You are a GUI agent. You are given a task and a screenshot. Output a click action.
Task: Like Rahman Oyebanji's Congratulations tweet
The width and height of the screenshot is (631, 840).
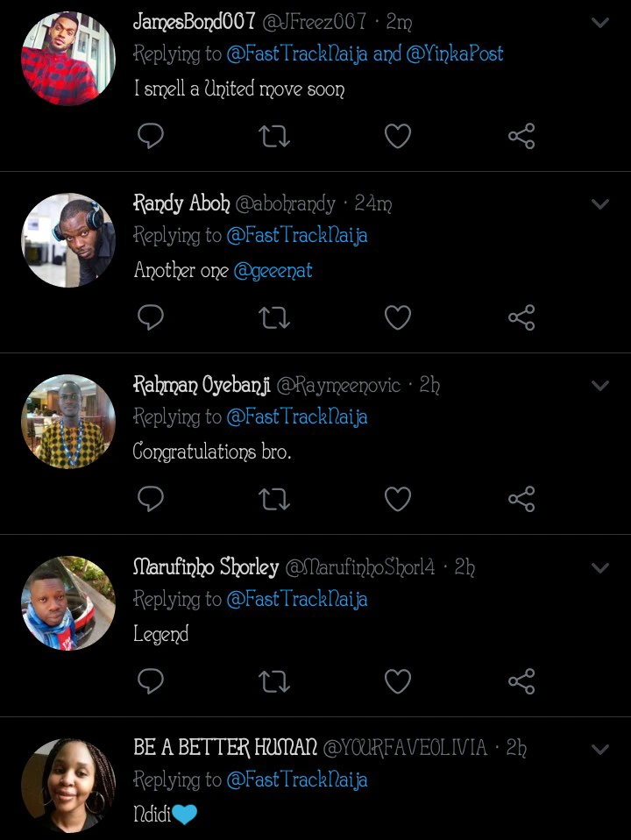coord(398,499)
